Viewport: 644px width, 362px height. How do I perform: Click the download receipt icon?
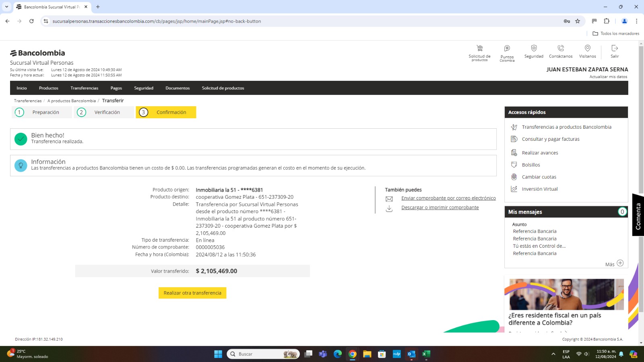click(x=389, y=208)
